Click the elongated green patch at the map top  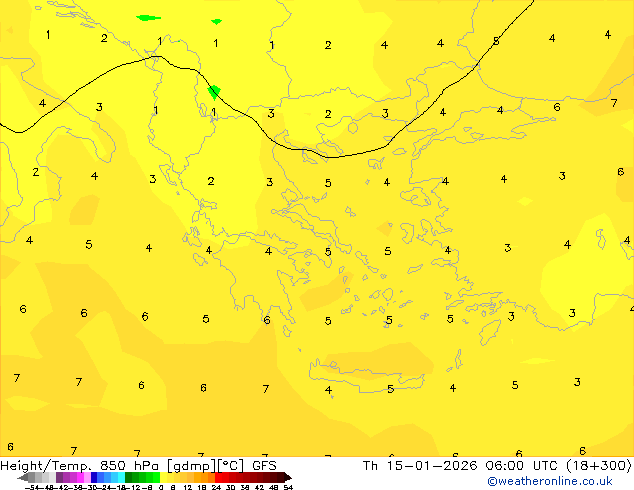(x=148, y=18)
